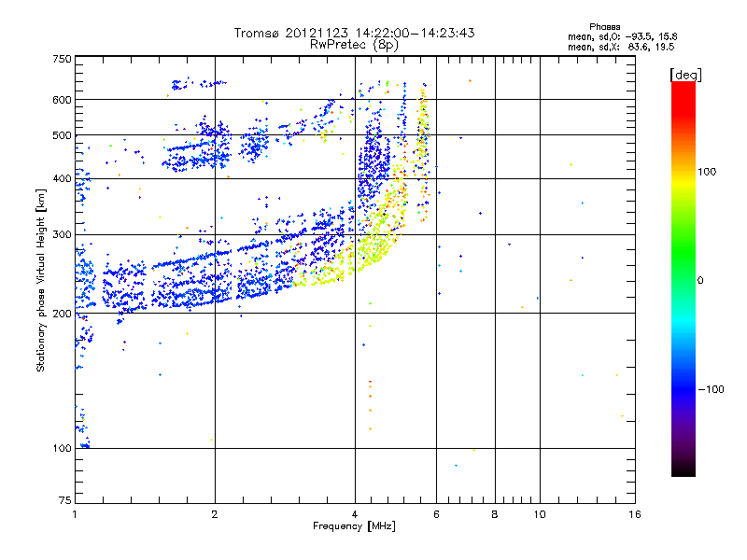The height and width of the screenshot is (560, 747).
Task: Click the height axis tick label "200"
Action: [x=62, y=314]
